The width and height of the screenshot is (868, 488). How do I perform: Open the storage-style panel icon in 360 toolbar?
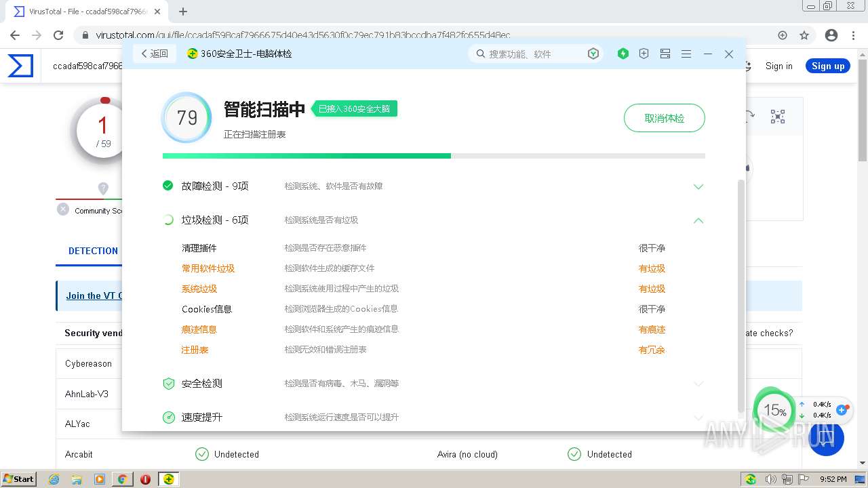(x=665, y=54)
